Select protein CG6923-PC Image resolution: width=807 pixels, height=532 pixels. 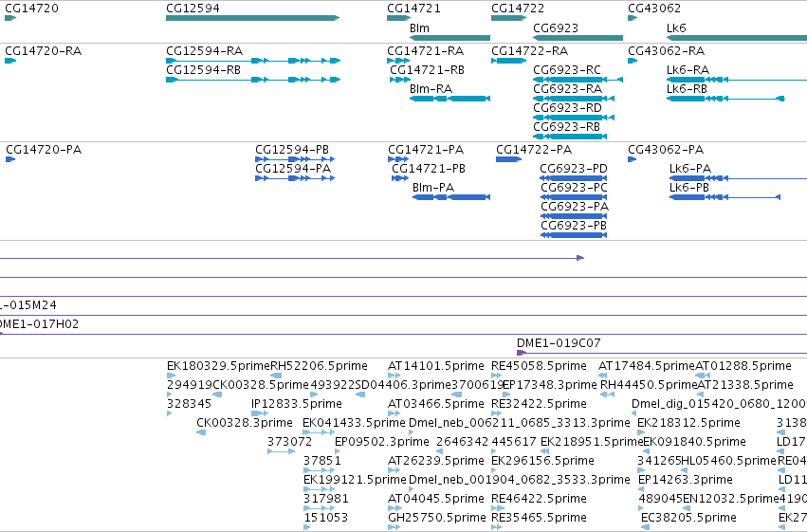click(574, 197)
